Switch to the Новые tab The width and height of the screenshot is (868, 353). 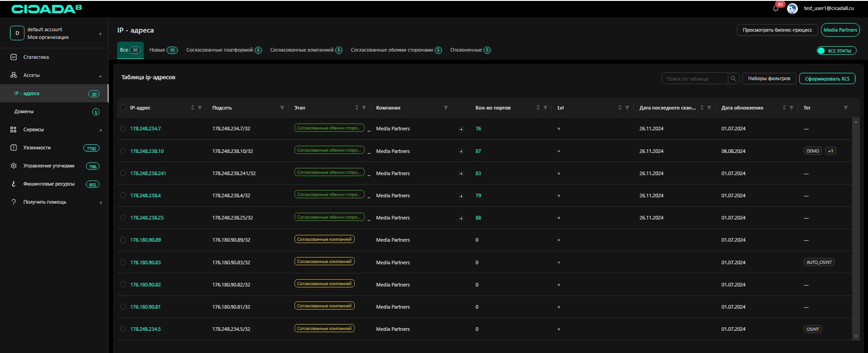(163, 50)
